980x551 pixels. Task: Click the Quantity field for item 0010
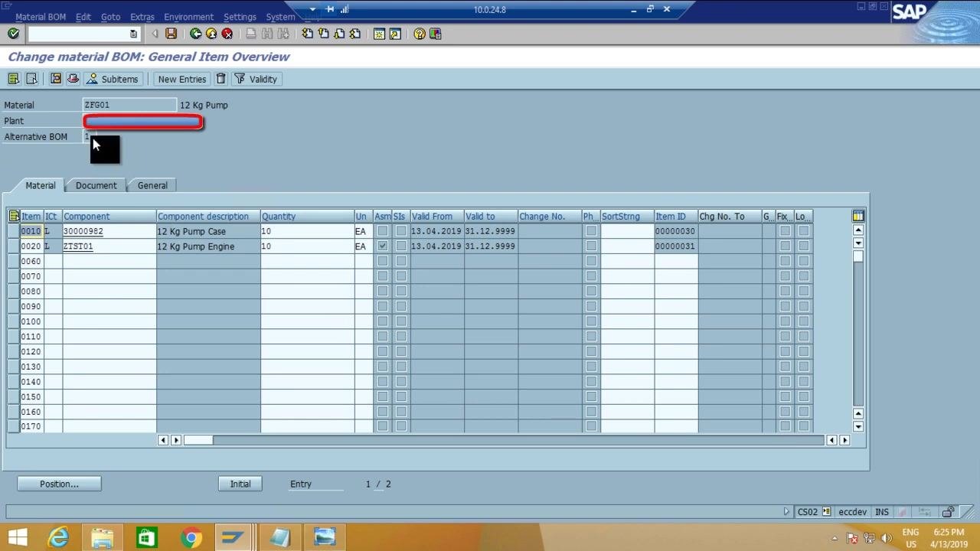pyautogui.click(x=307, y=231)
